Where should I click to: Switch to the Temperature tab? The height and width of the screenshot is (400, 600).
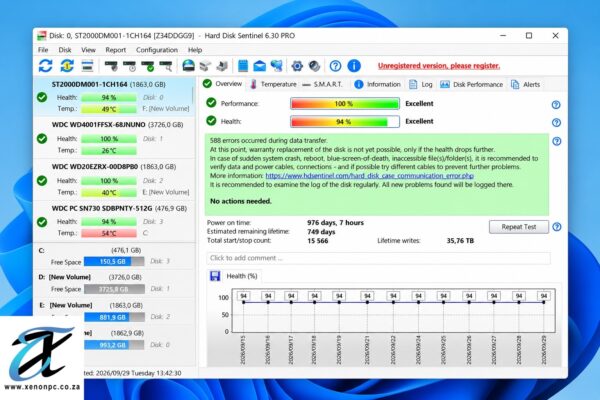[x=273, y=84]
